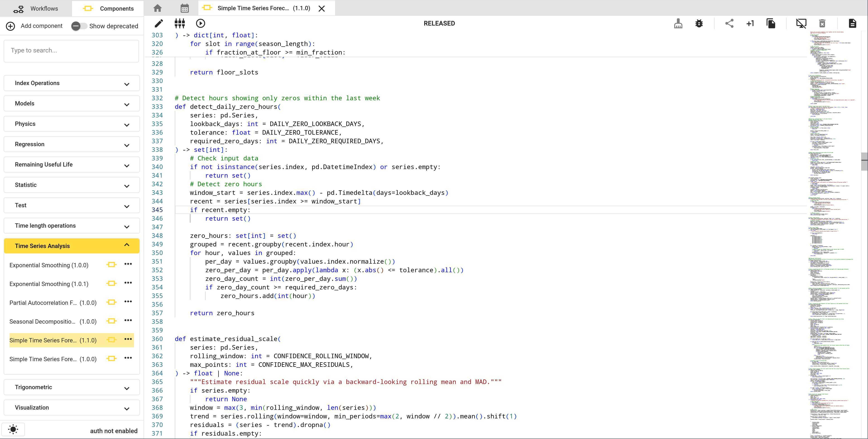Open options menu for Exponential Smoothing (1.0.0)

[x=128, y=264]
